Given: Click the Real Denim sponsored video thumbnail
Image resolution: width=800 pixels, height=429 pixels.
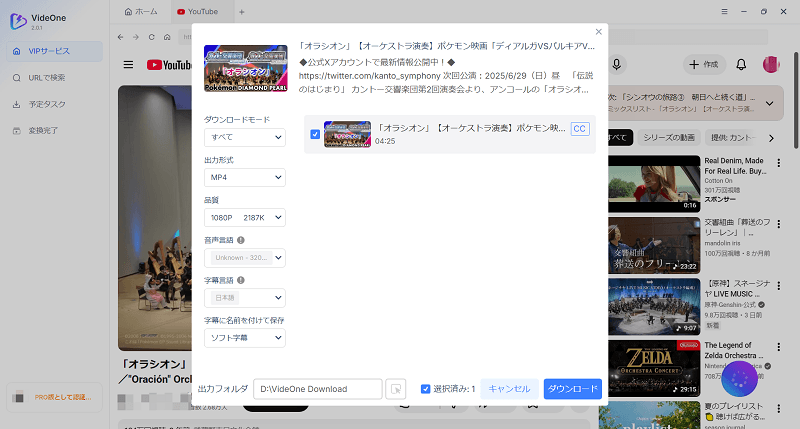Looking at the screenshot, I should pyautogui.click(x=654, y=184).
